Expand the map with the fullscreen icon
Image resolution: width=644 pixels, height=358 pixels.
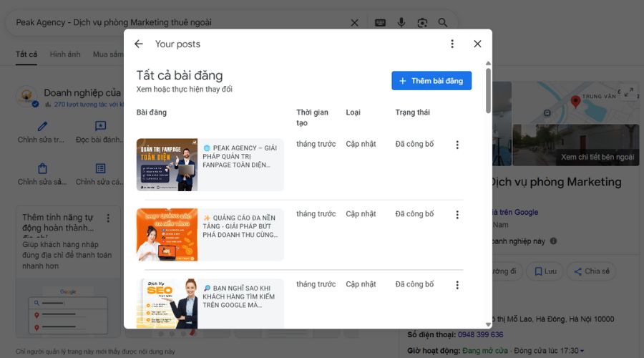[x=628, y=92]
